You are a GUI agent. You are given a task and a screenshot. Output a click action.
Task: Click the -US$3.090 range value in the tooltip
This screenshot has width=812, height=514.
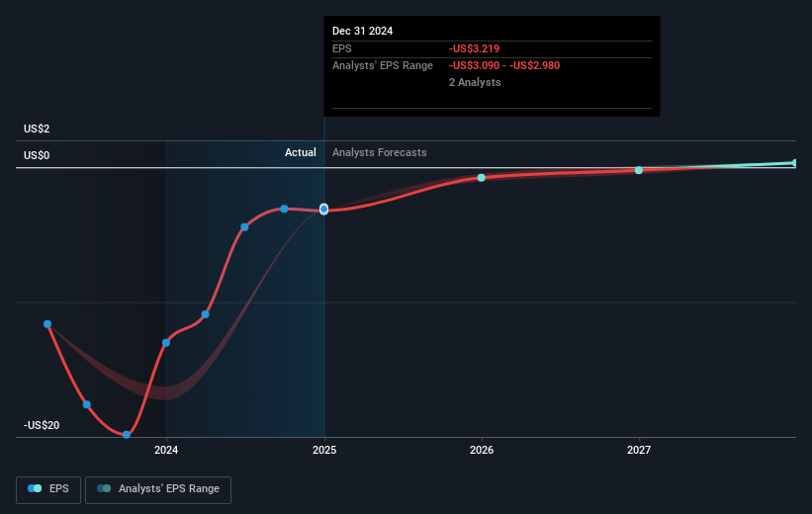tap(475, 66)
